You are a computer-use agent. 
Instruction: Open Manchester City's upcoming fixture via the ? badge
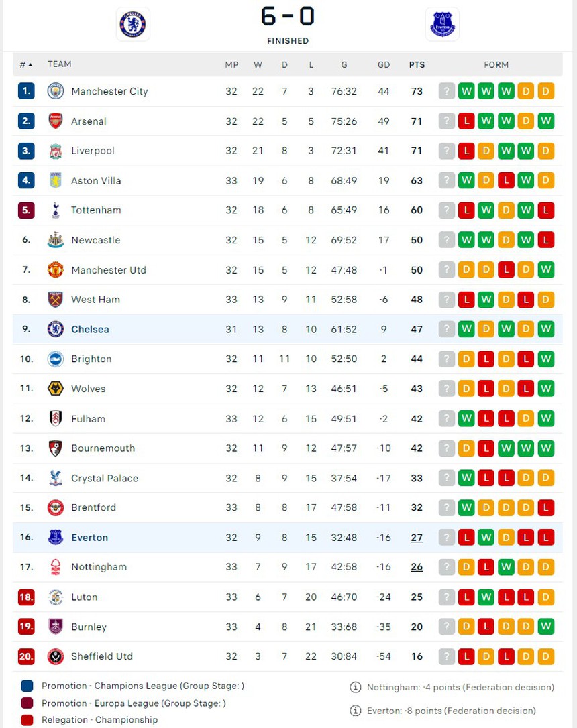pyautogui.click(x=446, y=91)
